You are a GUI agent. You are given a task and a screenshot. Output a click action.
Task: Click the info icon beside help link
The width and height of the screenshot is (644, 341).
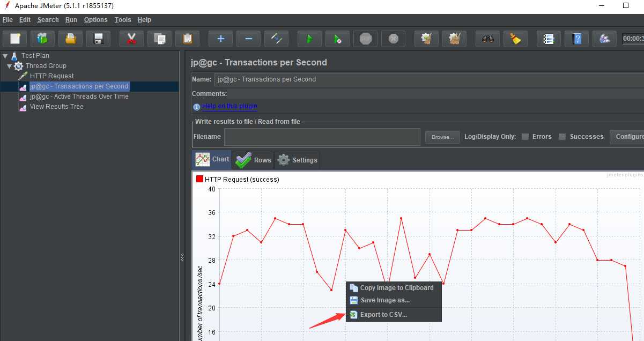(196, 107)
